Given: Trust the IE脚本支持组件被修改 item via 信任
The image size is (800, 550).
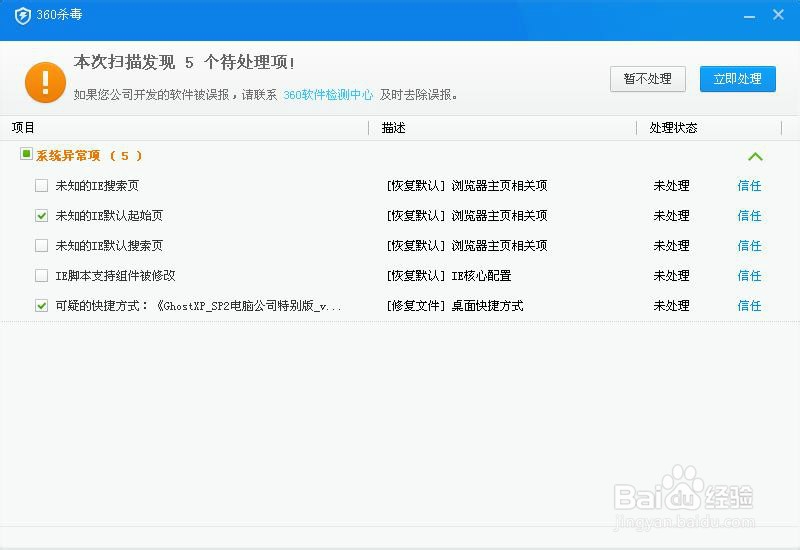Looking at the screenshot, I should 749,276.
